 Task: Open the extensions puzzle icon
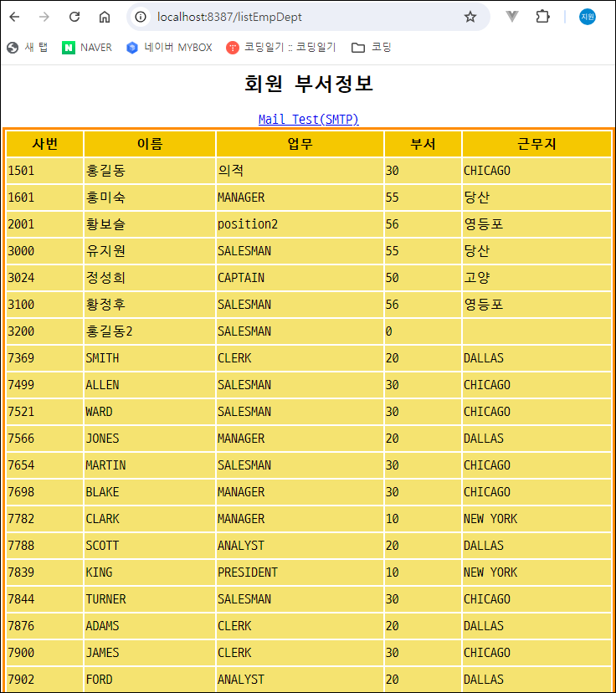pos(542,17)
